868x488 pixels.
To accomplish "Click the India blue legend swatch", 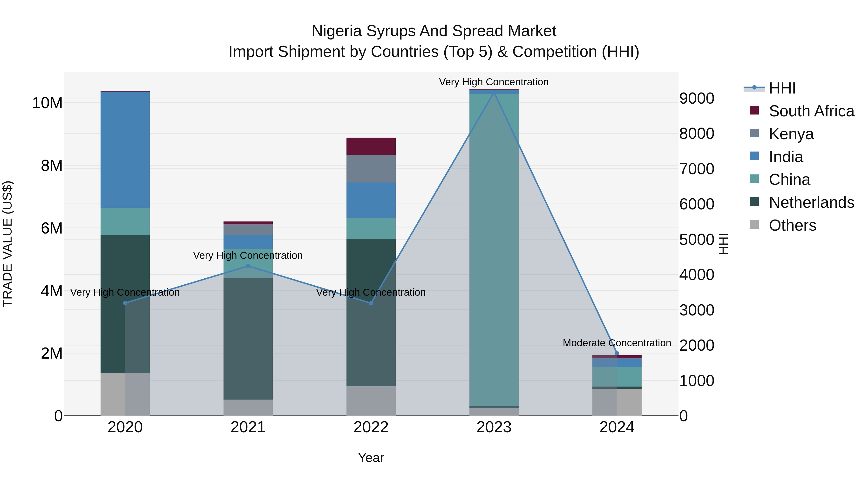I will coord(754,156).
